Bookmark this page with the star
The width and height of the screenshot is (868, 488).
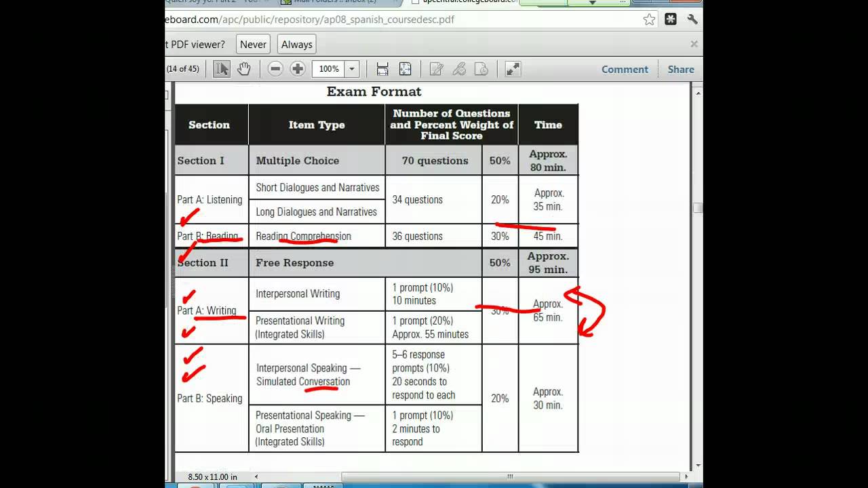[649, 19]
